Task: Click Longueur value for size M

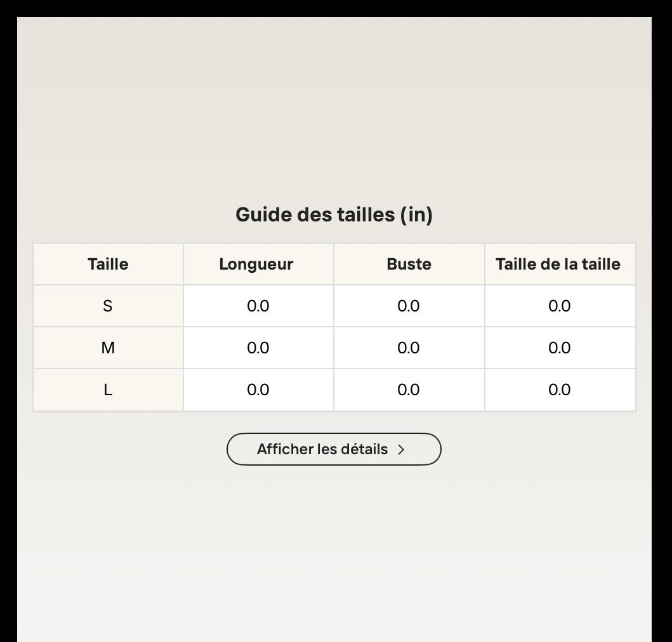Action: (x=258, y=348)
